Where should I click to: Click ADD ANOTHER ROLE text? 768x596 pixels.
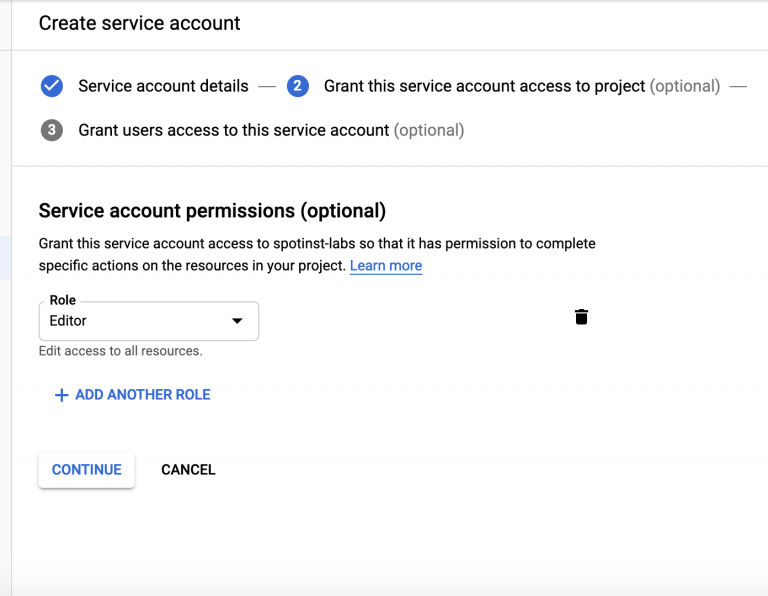[x=142, y=395]
